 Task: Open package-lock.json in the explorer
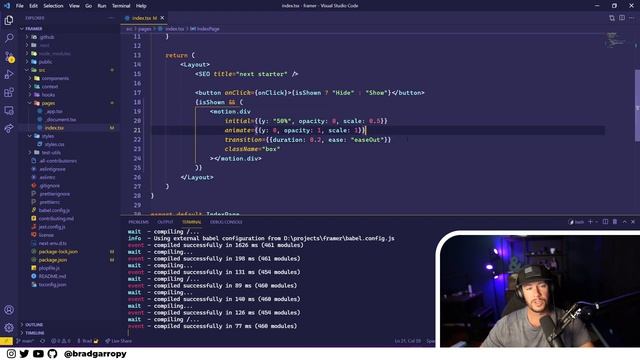58,251
